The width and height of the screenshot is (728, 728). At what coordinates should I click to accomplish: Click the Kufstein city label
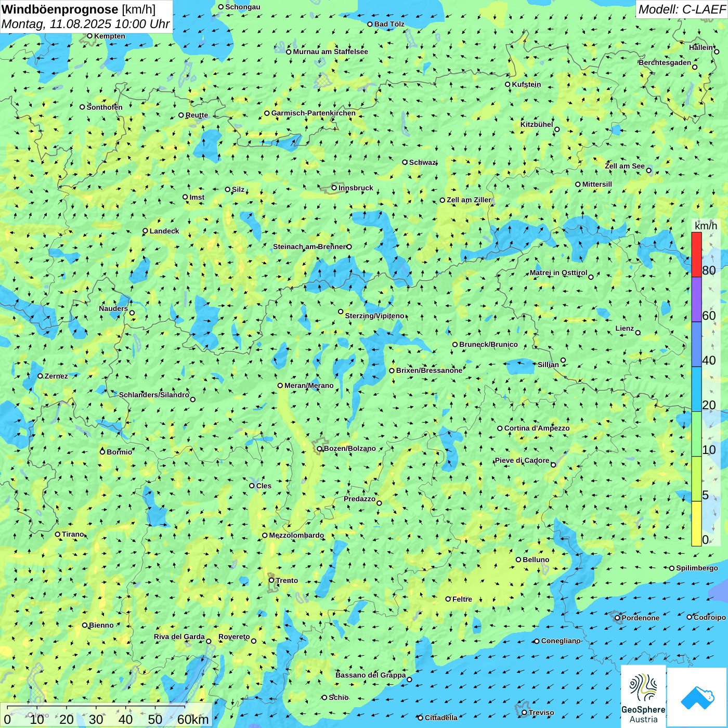click(x=526, y=84)
